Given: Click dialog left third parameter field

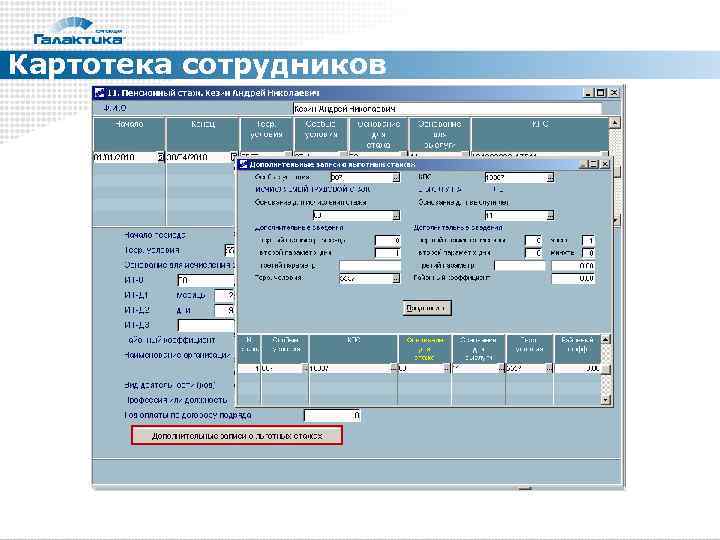Looking at the screenshot, I should pyautogui.click(x=370, y=265).
